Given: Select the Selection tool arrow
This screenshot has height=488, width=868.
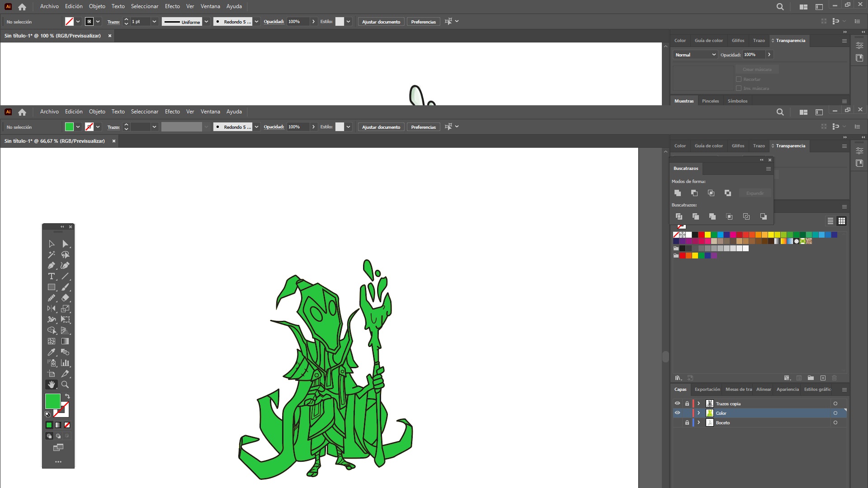Looking at the screenshot, I should coord(52,244).
